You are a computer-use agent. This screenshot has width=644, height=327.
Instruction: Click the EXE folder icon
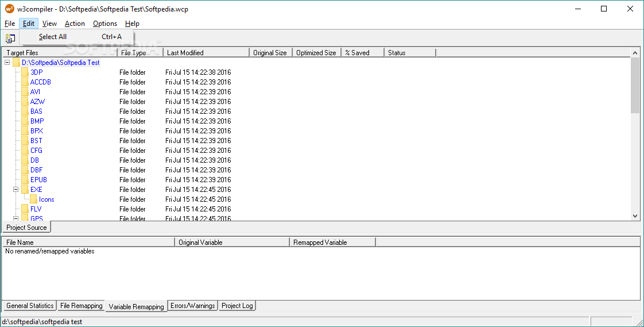click(25, 190)
